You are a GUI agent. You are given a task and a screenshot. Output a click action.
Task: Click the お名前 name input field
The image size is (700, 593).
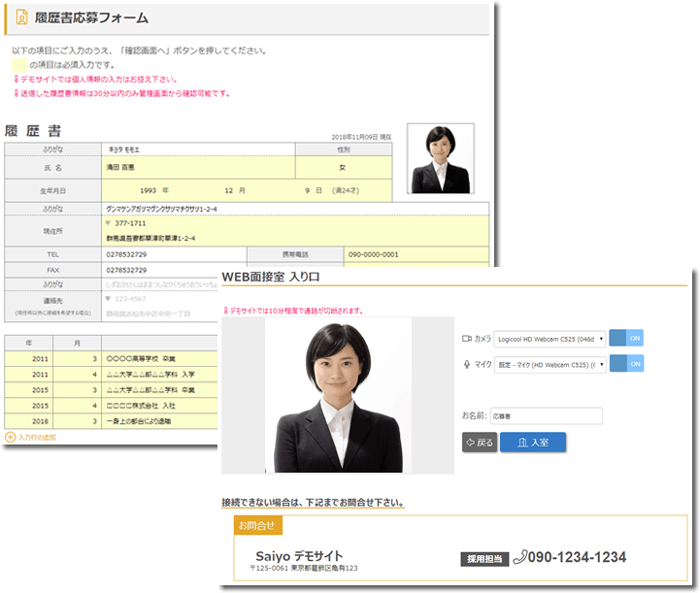click(x=547, y=415)
